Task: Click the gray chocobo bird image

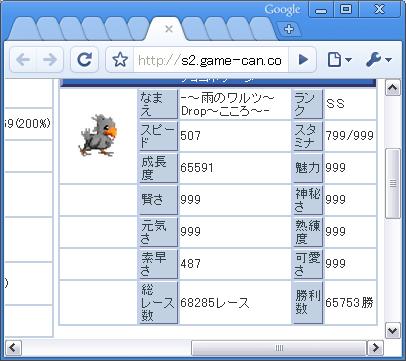Action: (x=98, y=135)
